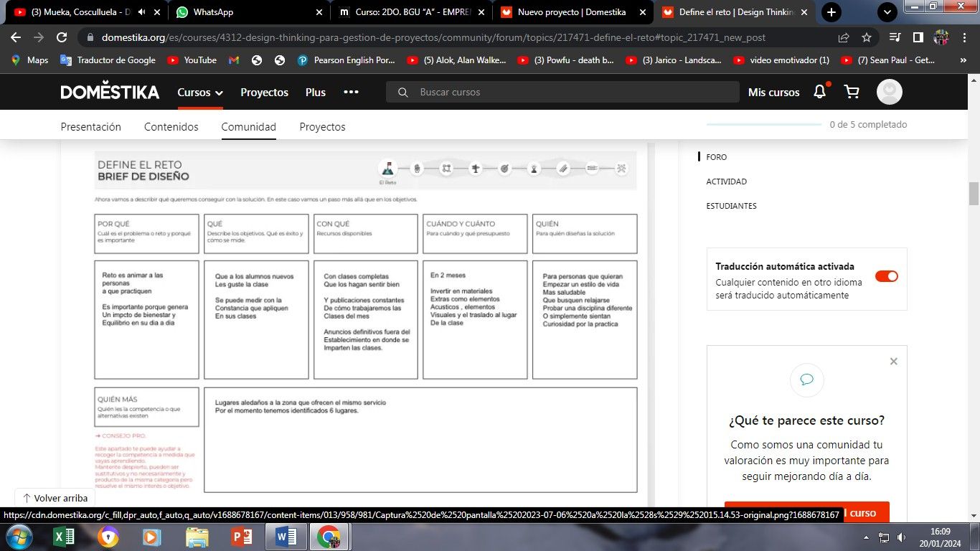Open the Domestika user avatar menu
Screen dimensions: 980x551
pyautogui.click(x=890, y=92)
